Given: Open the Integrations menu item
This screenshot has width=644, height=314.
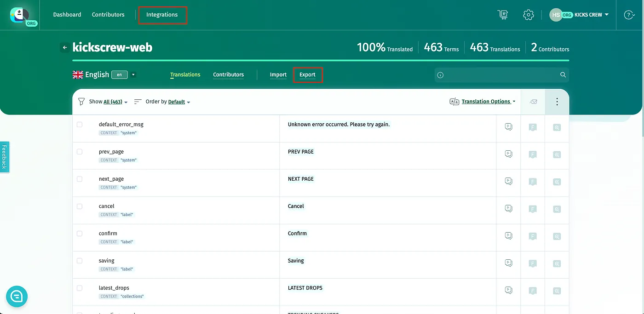Looking at the screenshot, I should click(x=162, y=15).
